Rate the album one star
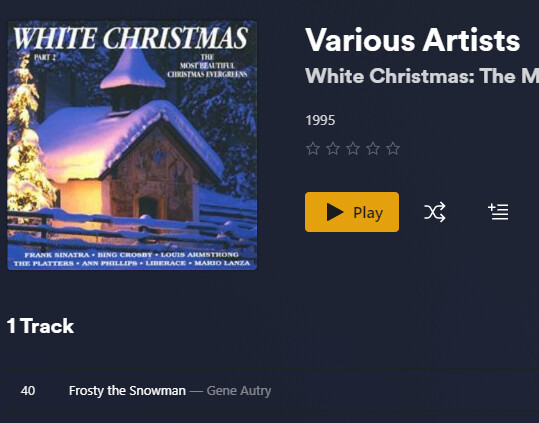The height and width of the screenshot is (423, 539). coord(313,149)
